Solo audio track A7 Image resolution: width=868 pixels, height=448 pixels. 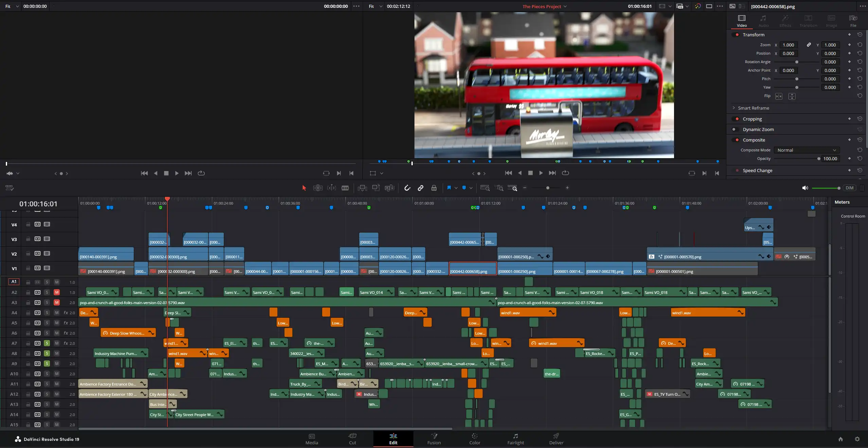[47, 343]
